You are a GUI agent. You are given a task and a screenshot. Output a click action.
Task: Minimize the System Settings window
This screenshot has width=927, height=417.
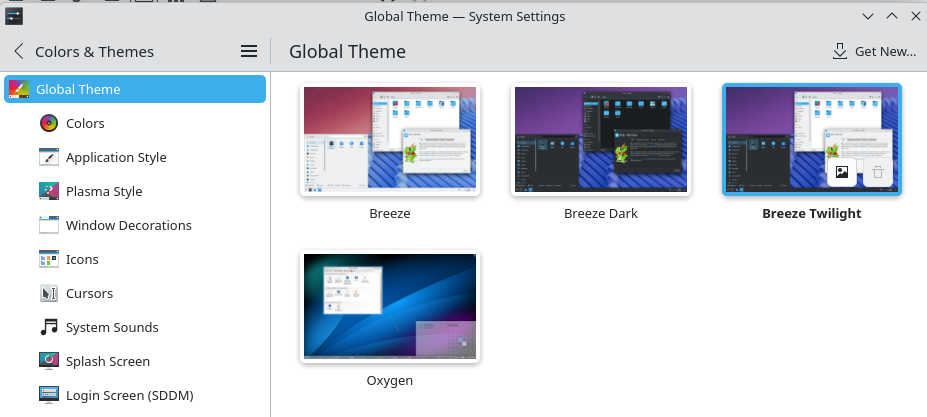tap(868, 16)
